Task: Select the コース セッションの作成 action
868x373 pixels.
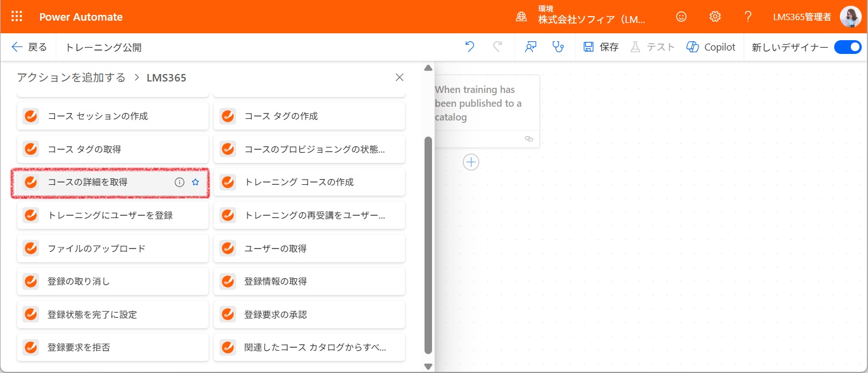Action: 113,116
